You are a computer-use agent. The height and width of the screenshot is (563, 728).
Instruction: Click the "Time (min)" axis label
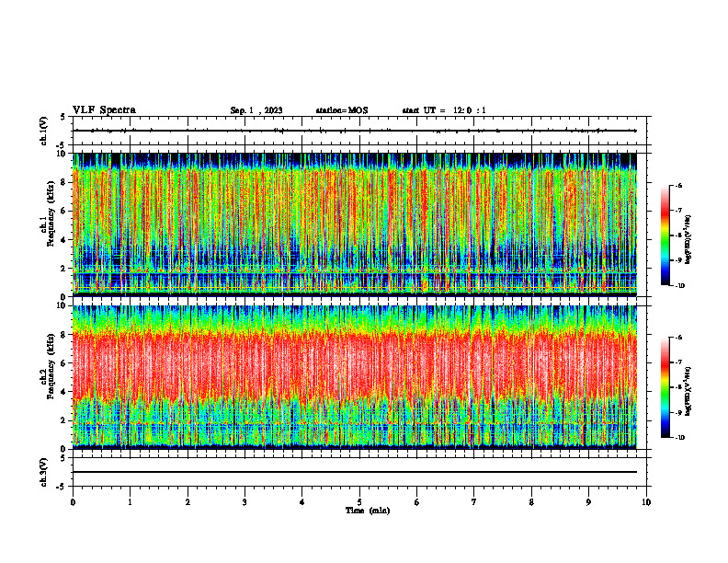click(368, 511)
